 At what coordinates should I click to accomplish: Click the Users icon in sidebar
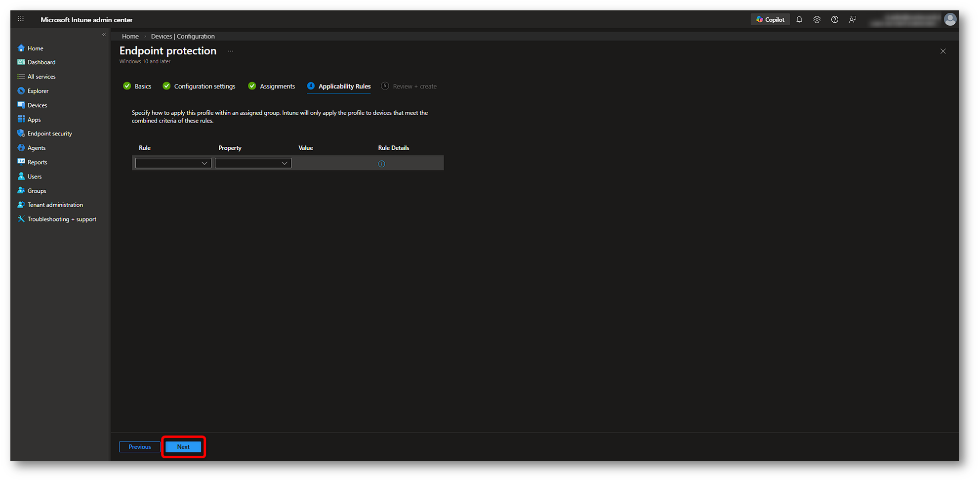(x=21, y=176)
